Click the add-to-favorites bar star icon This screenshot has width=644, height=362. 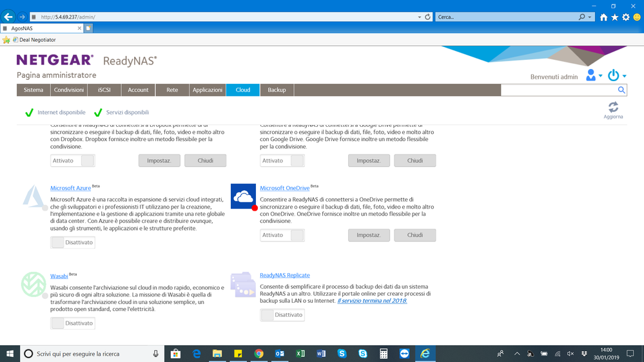click(x=6, y=40)
